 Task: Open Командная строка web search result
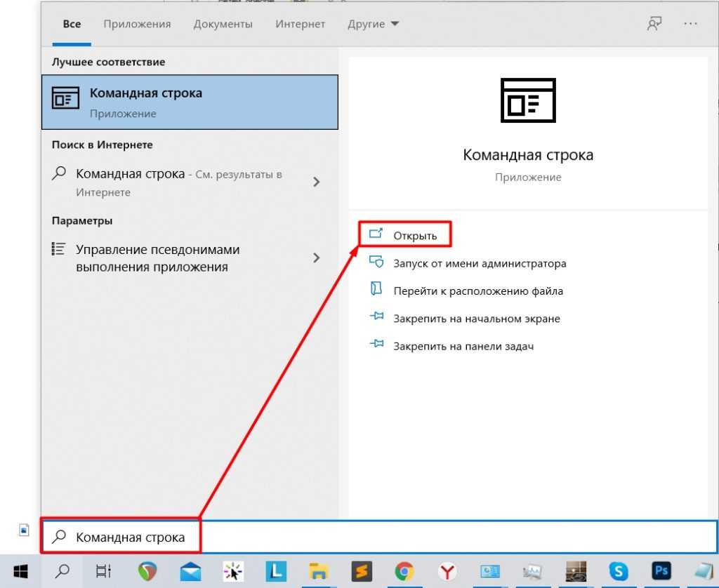click(x=179, y=182)
